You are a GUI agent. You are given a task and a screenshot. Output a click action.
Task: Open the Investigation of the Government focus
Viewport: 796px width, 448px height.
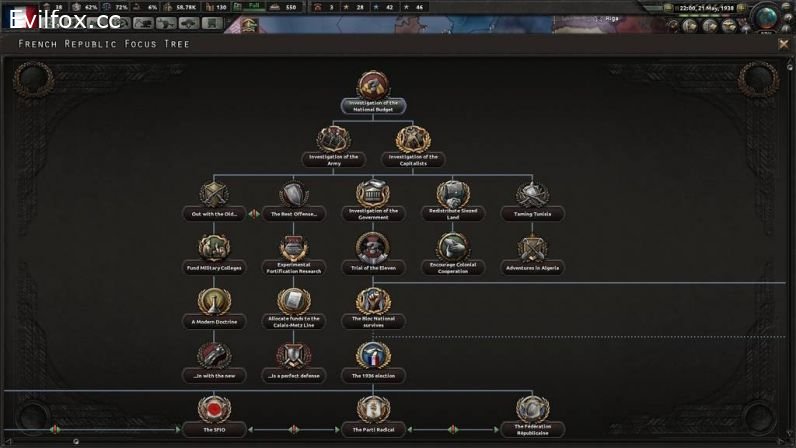(x=373, y=196)
